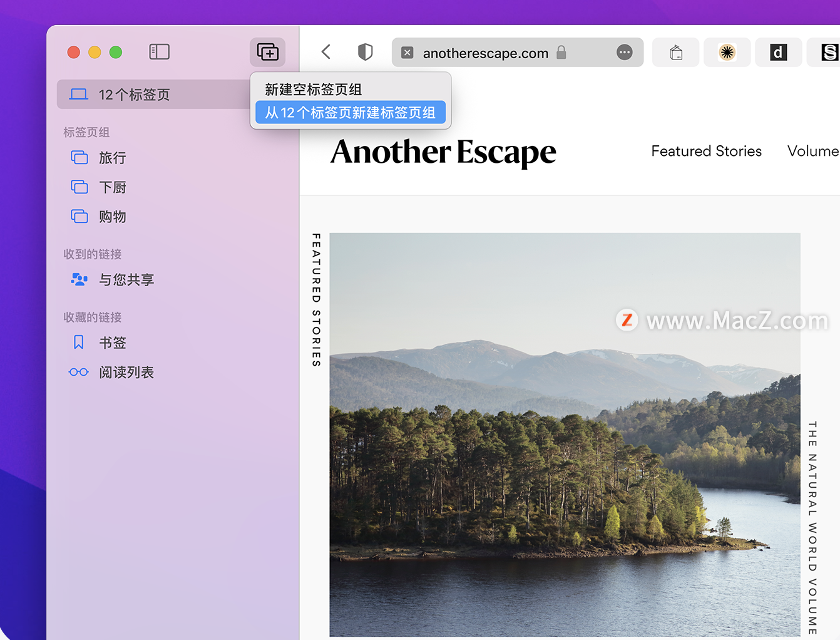This screenshot has height=640, width=840.
Task: Click the laptop icon beside 12个标签页
Action: coord(79,95)
